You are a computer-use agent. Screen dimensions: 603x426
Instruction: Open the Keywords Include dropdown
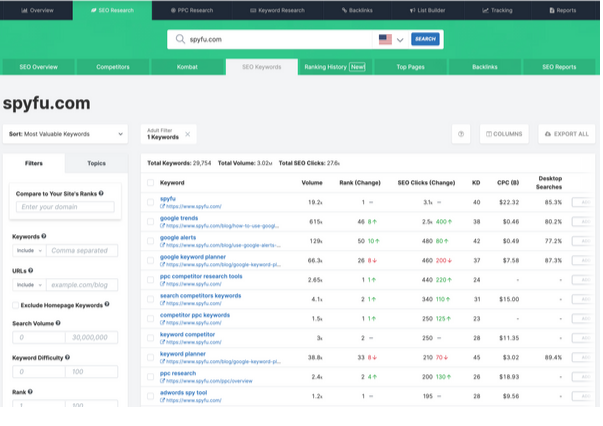pos(29,251)
